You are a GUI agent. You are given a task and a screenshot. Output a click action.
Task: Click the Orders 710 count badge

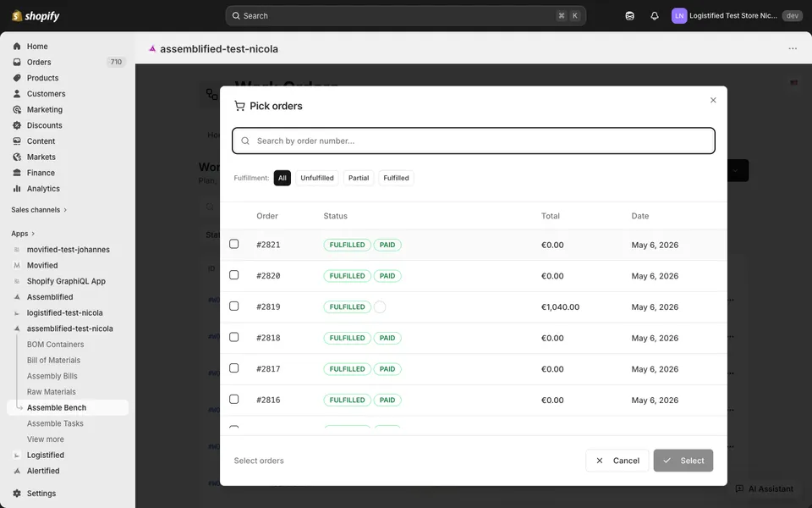coord(116,62)
